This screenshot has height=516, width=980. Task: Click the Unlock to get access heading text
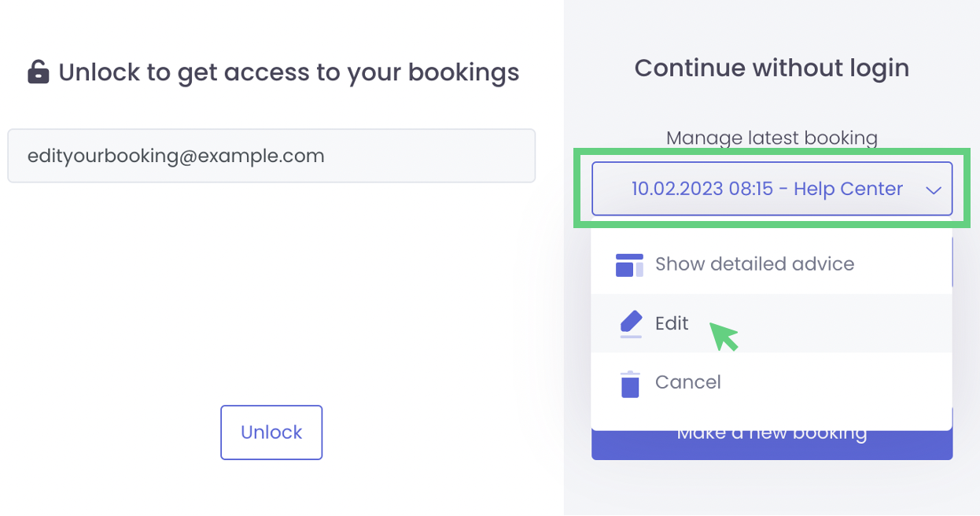289,72
